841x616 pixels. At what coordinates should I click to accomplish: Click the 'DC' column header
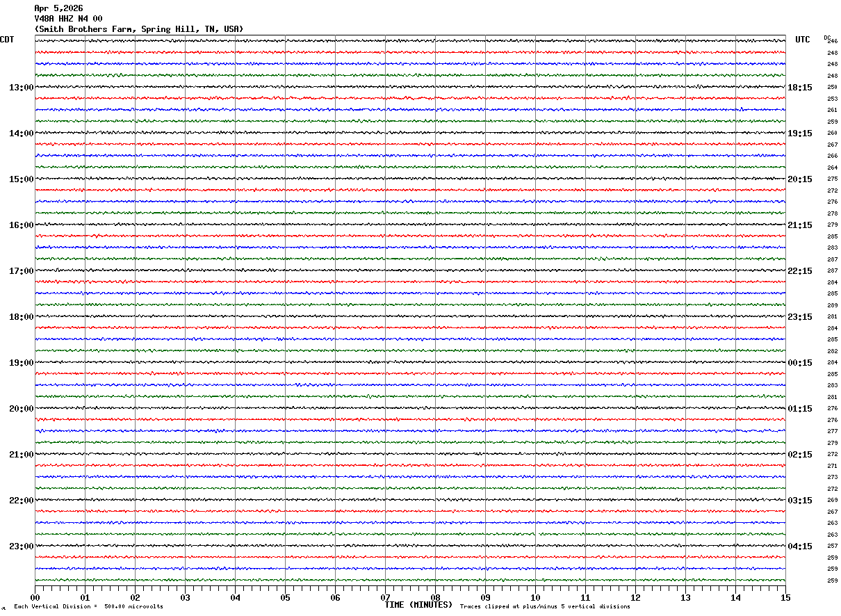pos(827,38)
